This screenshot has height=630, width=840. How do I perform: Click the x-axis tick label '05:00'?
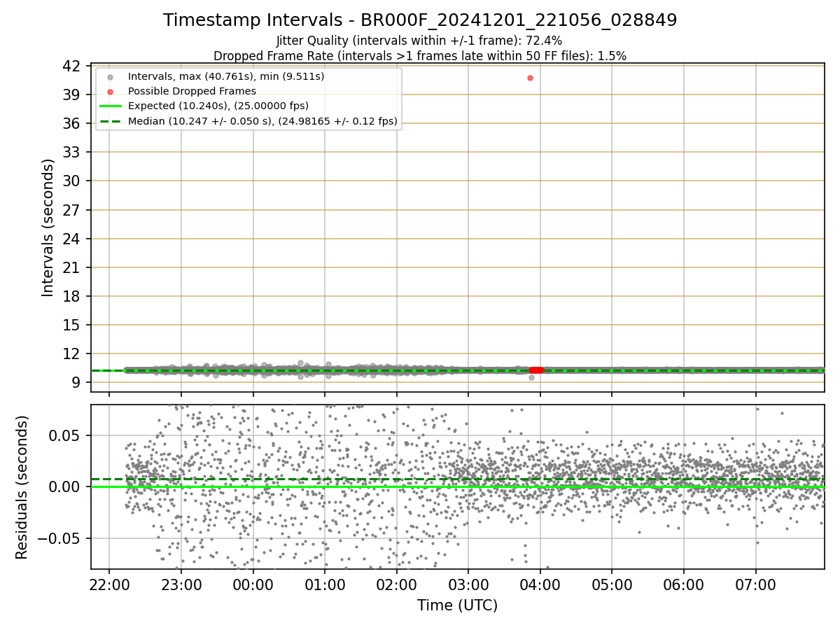click(612, 584)
